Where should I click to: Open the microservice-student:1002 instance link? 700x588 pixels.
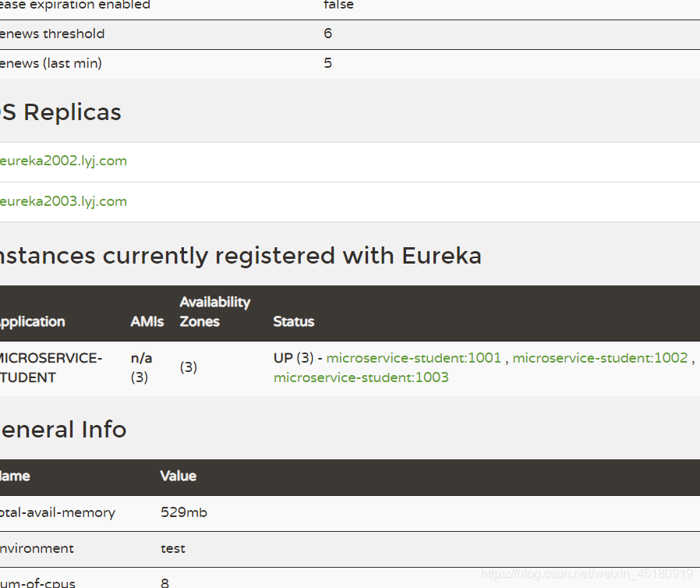click(600, 358)
